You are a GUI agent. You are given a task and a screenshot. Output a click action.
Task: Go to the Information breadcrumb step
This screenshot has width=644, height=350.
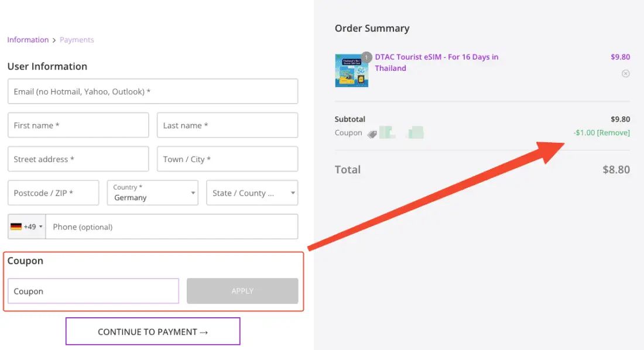point(28,40)
